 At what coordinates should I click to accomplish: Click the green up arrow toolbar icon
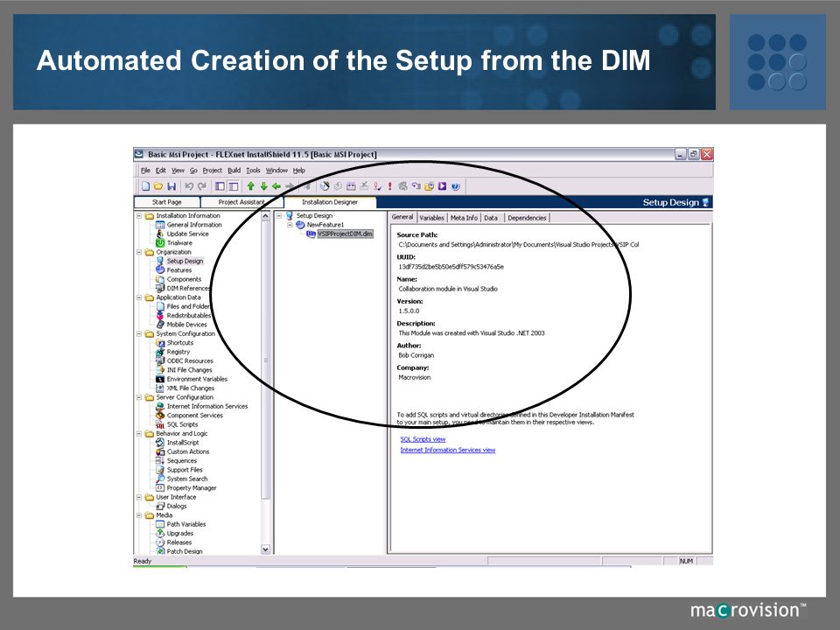(251, 186)
